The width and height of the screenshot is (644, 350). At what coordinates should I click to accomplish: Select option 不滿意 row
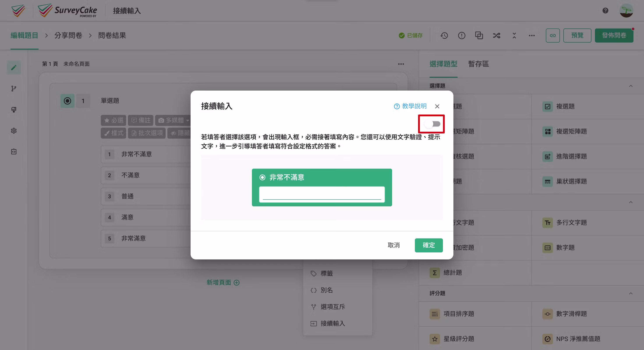coord(146,175)
